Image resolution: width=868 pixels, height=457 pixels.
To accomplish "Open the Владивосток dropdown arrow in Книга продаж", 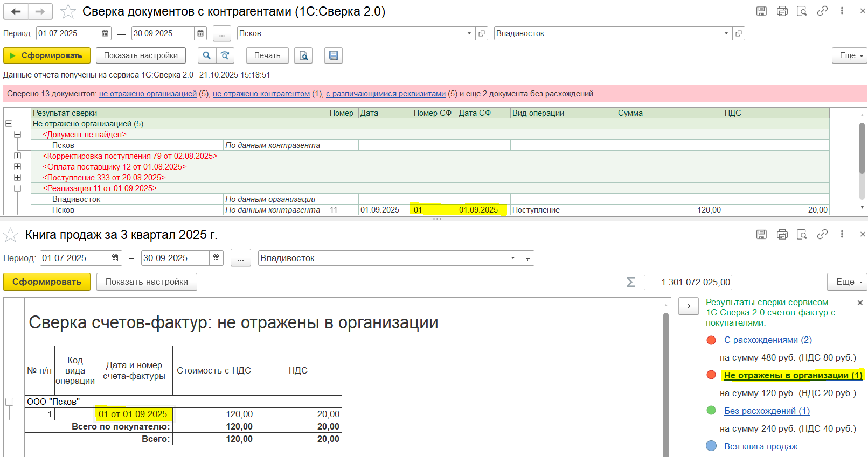I will click(513, 258).
